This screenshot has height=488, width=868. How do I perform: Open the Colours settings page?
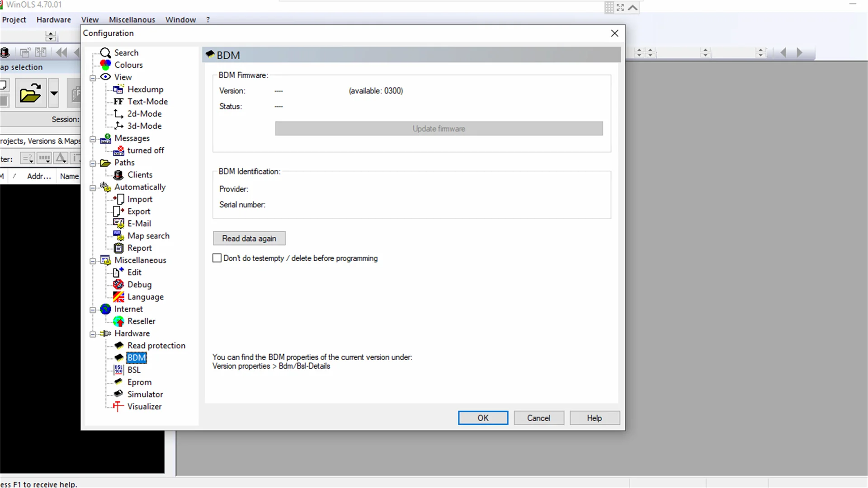coord(128,65)
